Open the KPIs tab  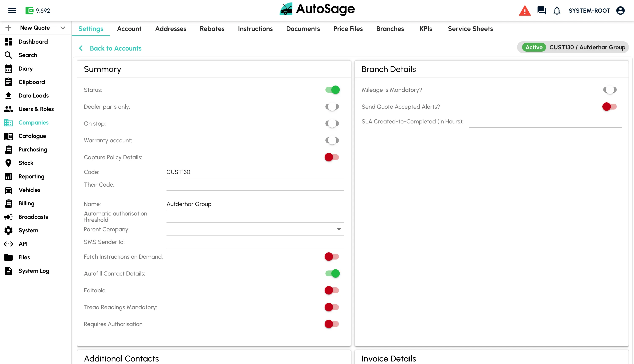point(426,29)
